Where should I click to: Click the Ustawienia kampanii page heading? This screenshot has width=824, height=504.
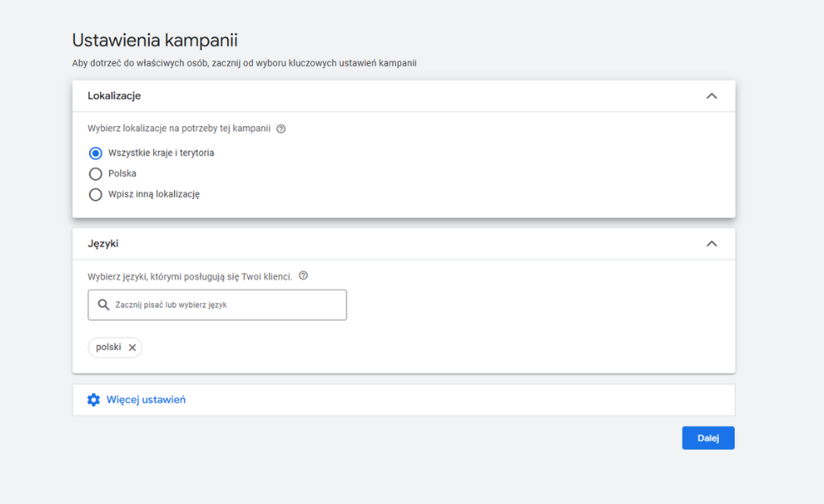[155, 39]
